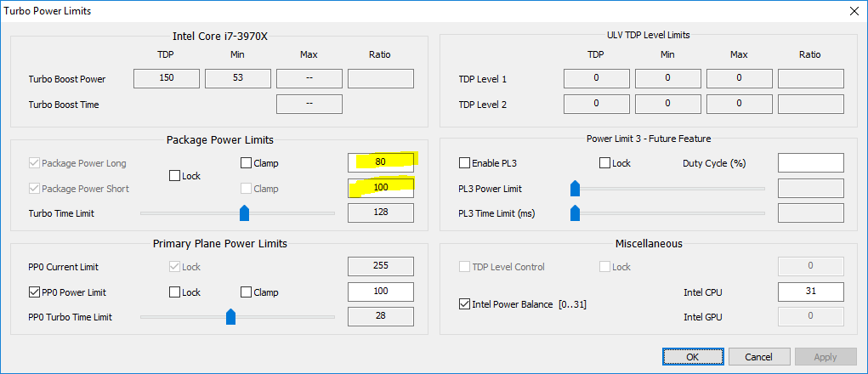Click the Intel GPU value field
The height and width of the screenshot is (374, 868).
click(x=811, y=316)
